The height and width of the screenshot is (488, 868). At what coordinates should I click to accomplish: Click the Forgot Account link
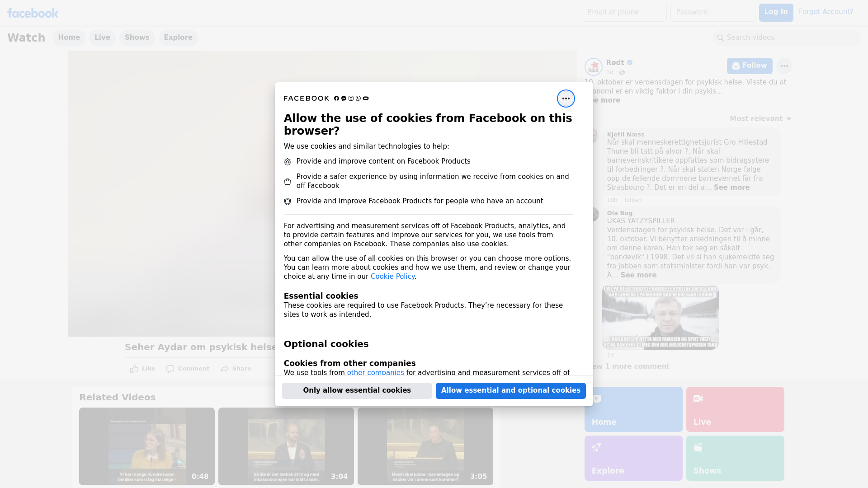[x=826, y=12]
